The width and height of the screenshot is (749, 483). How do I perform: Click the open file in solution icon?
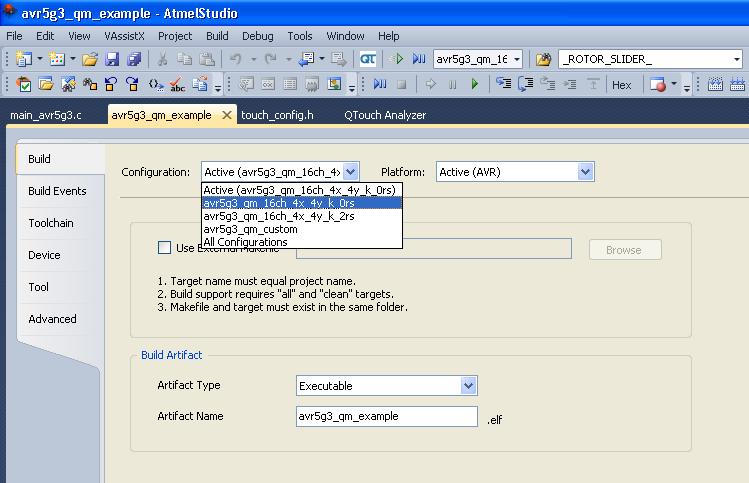(46, 85)
